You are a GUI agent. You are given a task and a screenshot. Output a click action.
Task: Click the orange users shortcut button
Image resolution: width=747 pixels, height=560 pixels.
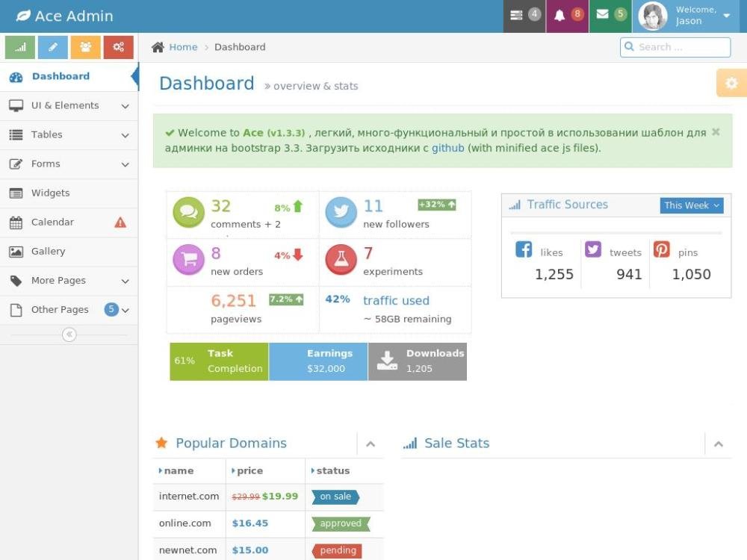pyautogui.click(x=86, y=47)
